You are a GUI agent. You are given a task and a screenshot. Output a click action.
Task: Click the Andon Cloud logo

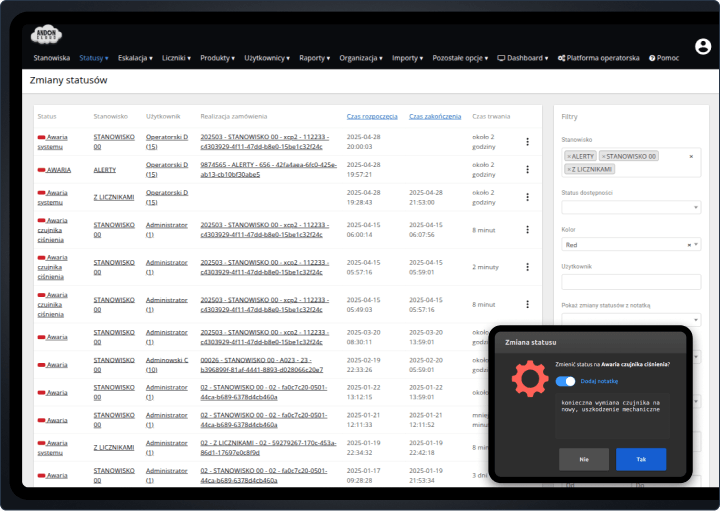pyautogui.click(x=48, y=35)
